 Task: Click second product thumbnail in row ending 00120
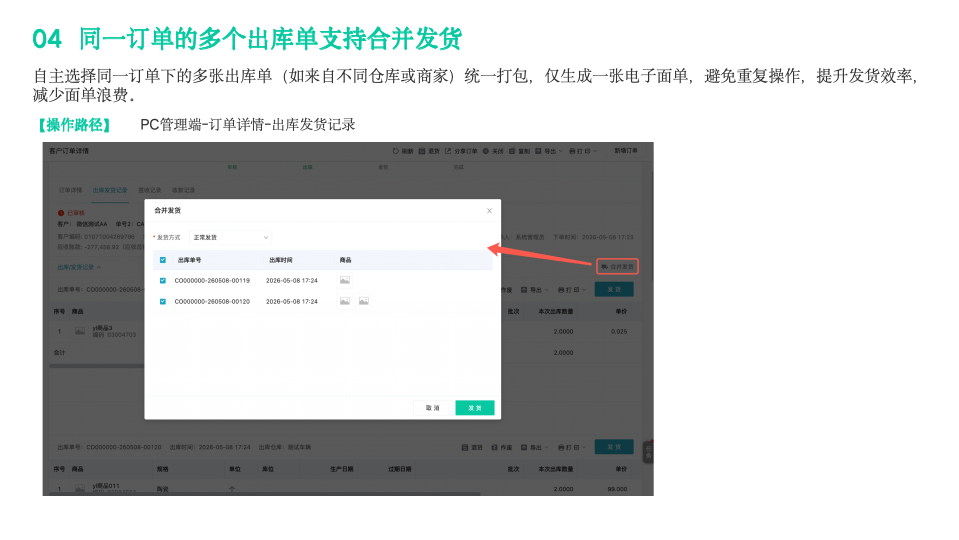coord(364,301)
